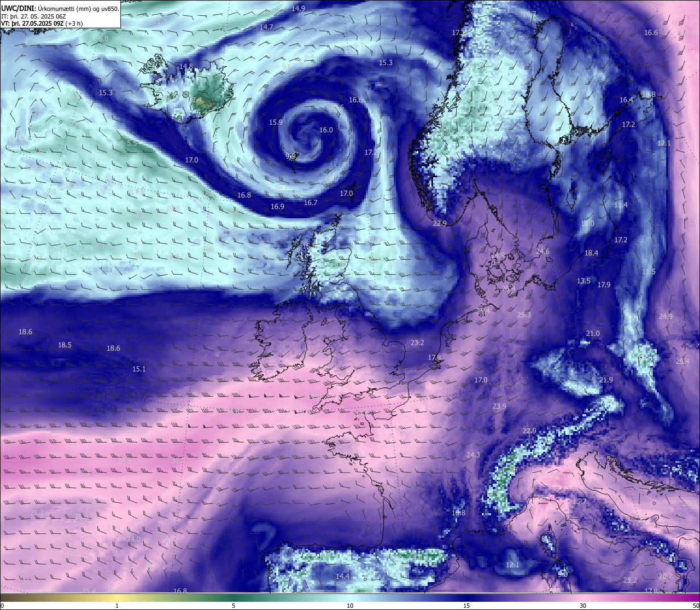Click the 21.9 value label on the map
700x610 pixels.
pyautogui.click(x=606, y=380)
